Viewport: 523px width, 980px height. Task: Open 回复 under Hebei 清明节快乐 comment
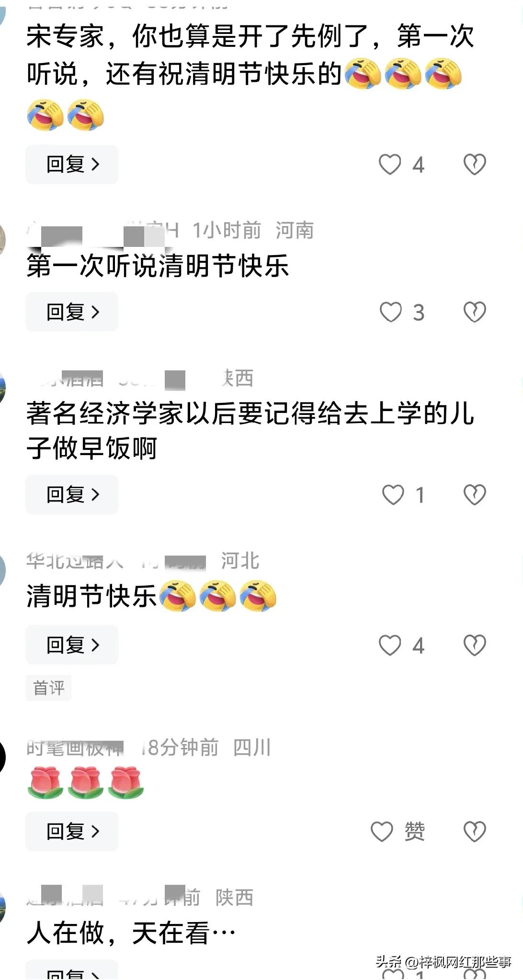pos(72,645)
